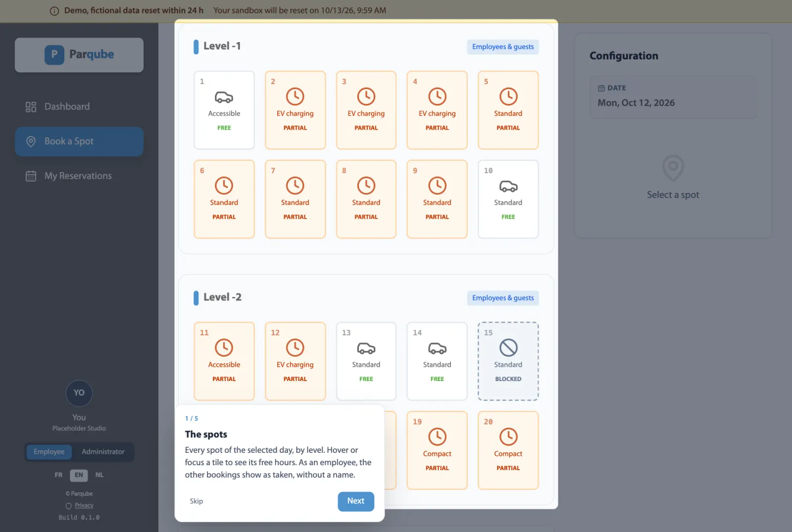Select free Standard spot 14 car icon

(x=437, y=348)
